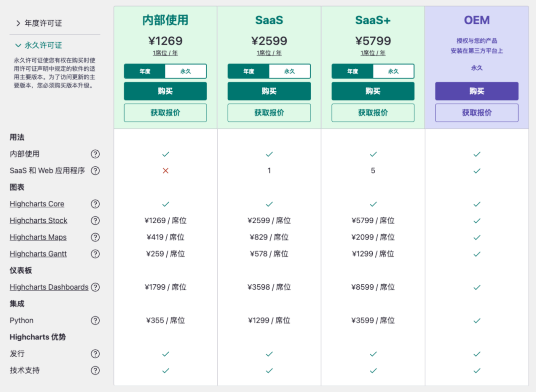
Task: Choose 年度 in SaaS+ plan
Action: [352, 71]
